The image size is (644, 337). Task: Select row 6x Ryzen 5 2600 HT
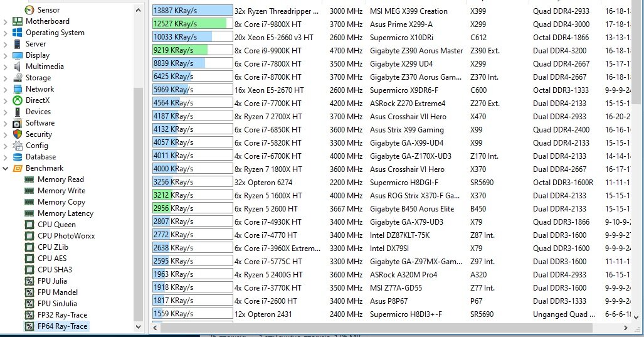[x=266, y=209]
